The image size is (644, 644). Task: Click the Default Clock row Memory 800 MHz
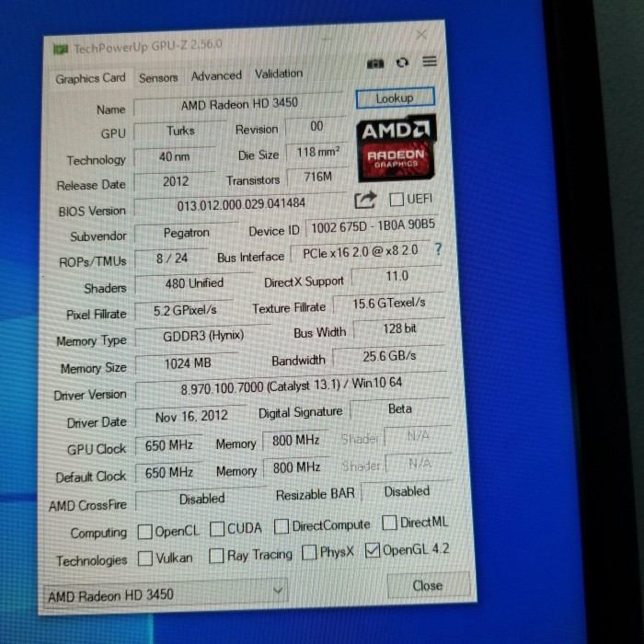pyautogui.click(x=296, y=467)
